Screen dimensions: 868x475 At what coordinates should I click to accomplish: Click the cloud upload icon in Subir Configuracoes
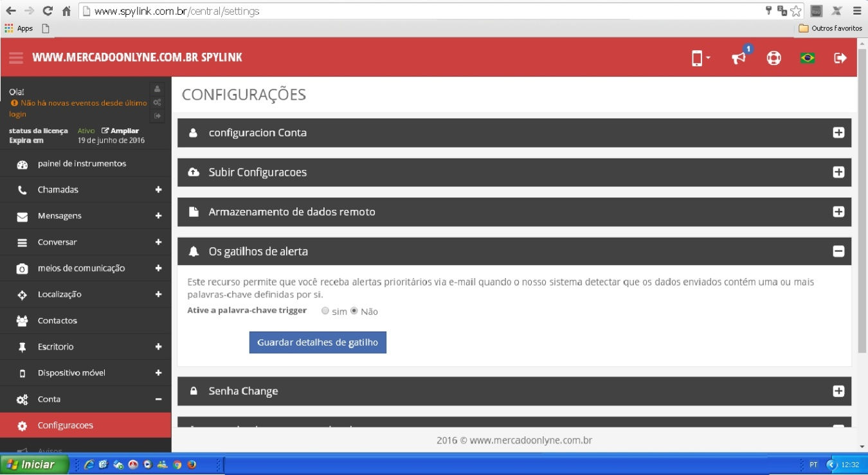point(193,172)
